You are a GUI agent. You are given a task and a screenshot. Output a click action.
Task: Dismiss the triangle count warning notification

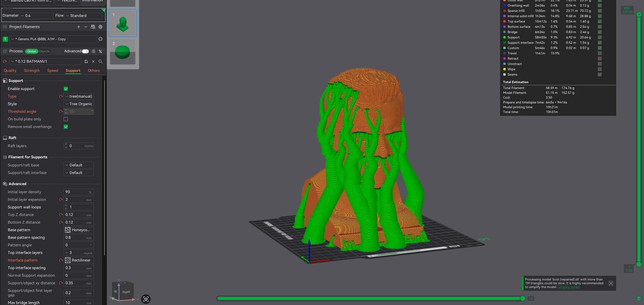point(611,283)
